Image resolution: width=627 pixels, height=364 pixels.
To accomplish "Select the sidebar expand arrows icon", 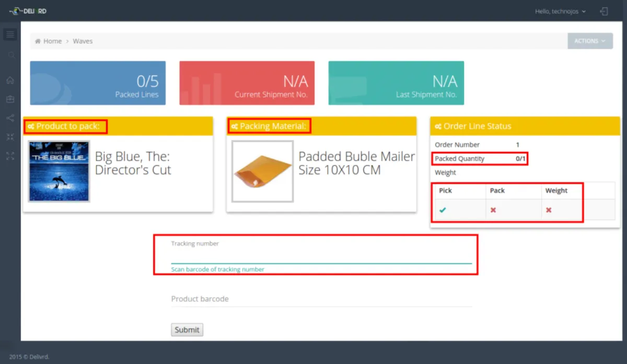I will coord(10,156).
